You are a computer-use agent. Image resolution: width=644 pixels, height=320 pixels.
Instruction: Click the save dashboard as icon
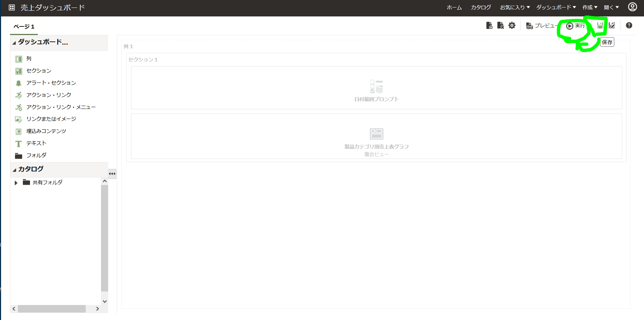[612, 25]
